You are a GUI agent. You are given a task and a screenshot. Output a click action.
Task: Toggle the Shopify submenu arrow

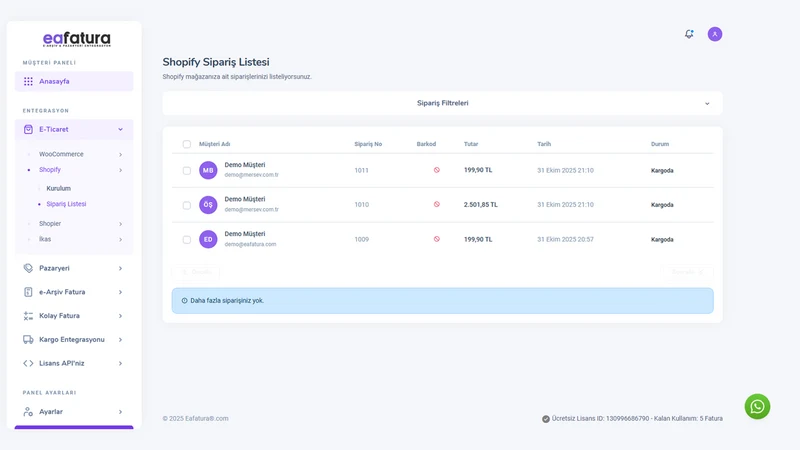tap(120, 170)
